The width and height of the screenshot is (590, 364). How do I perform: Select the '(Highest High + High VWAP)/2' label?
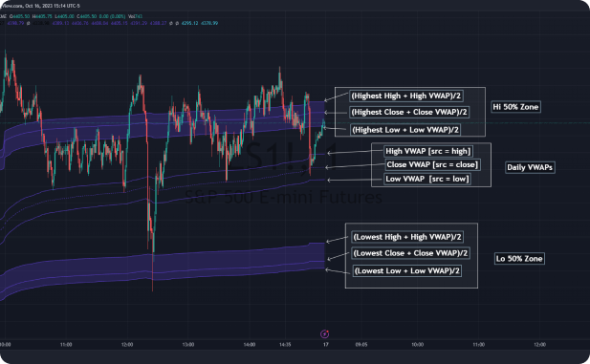tap(406, 96)
